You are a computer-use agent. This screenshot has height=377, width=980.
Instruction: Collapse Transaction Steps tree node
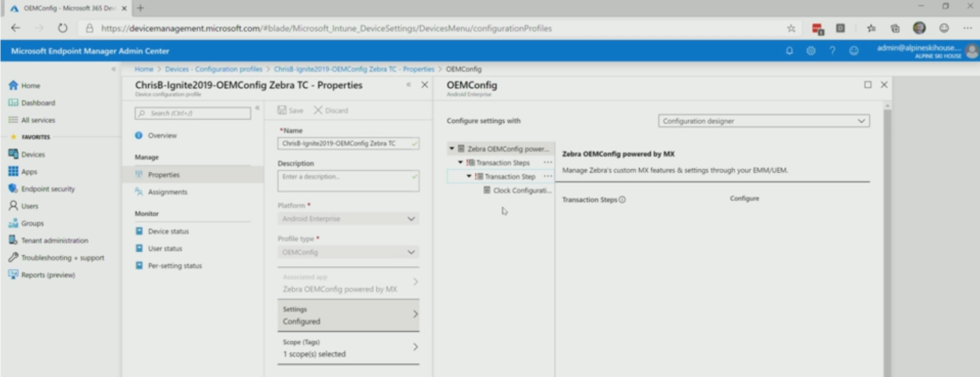pyautogui.click(x=460, y=162)
